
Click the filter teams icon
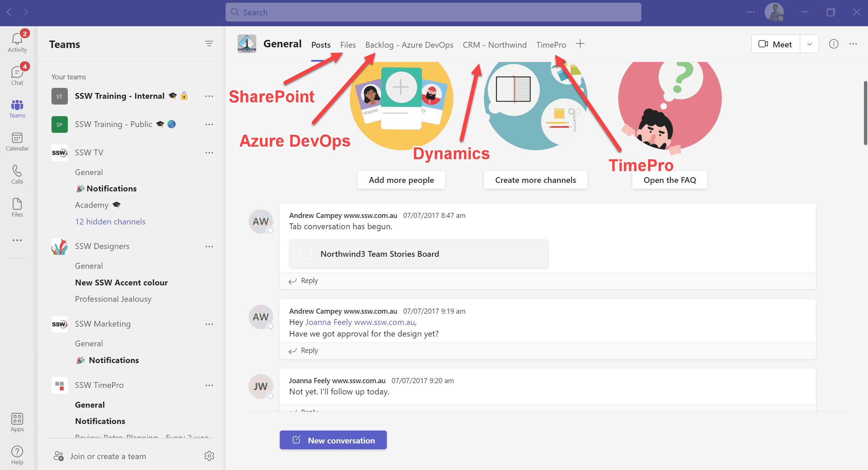209,44
